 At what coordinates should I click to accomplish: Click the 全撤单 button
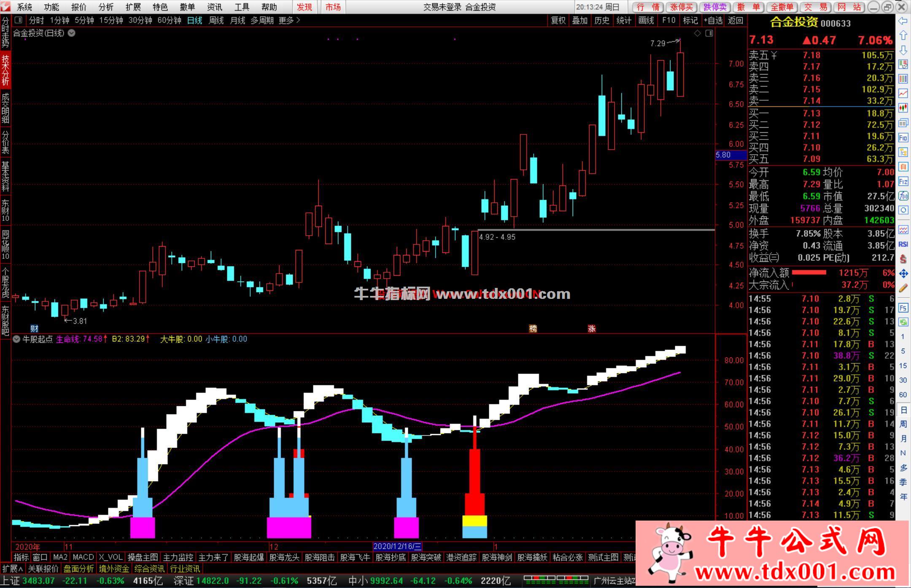[782, 7]
